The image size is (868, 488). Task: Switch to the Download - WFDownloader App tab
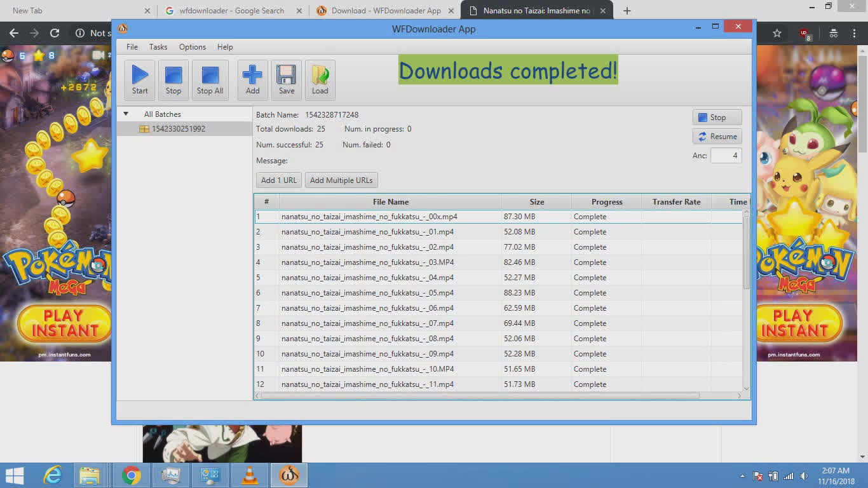(386, 10)
